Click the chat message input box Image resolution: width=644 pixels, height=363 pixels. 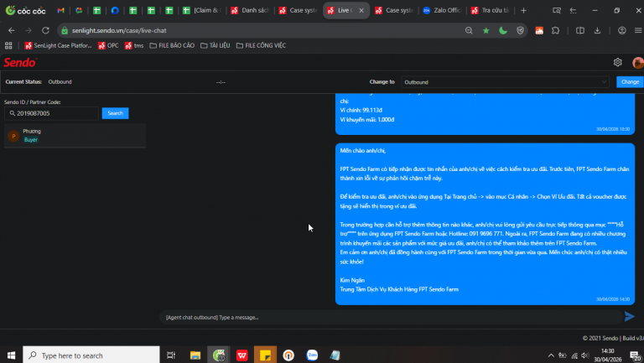click(x=390, y=318)
